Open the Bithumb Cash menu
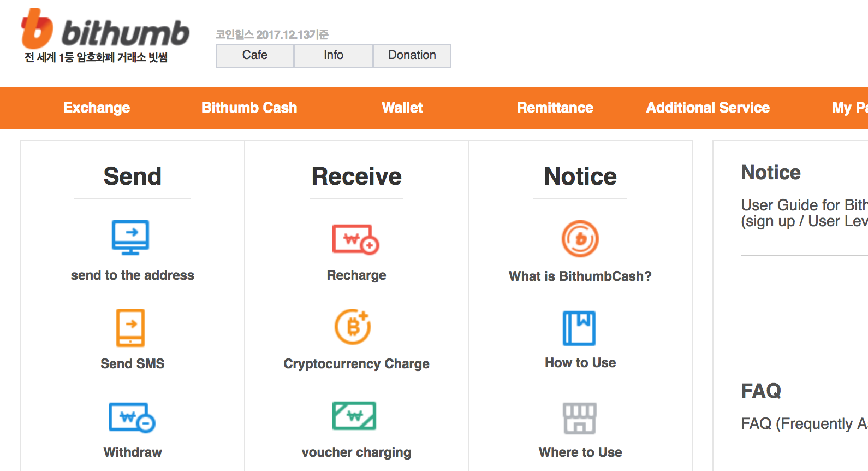This screenshot has width=868, height=471. tap(249, 108)
